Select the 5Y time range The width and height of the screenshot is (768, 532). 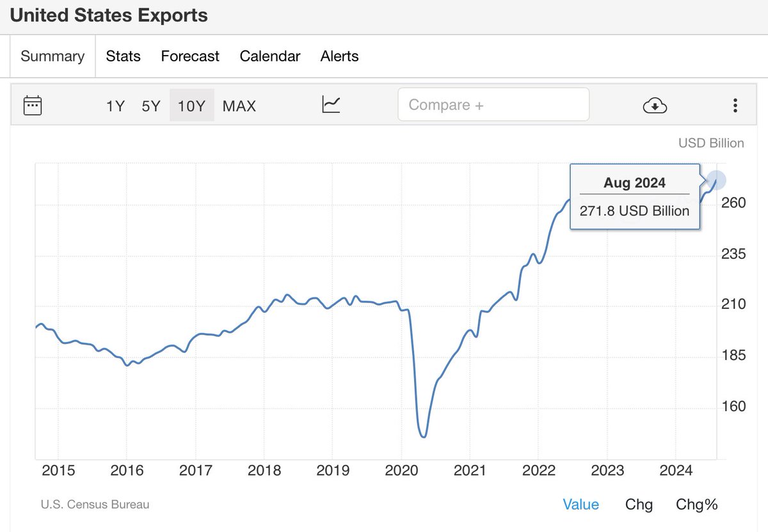click(x=151, y=106)
